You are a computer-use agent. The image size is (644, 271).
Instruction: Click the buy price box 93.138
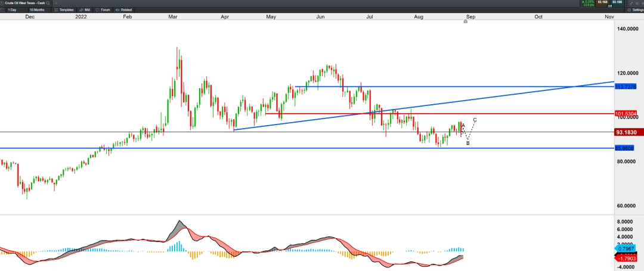coord(617,4)
